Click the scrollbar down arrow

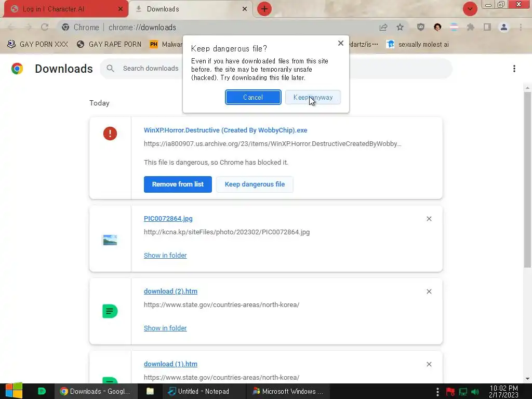pyautogui.click(x=527, y=379)
